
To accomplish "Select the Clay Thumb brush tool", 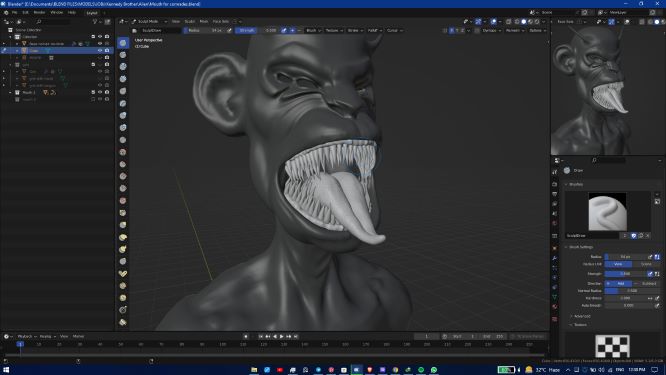I will click(123, 91).
